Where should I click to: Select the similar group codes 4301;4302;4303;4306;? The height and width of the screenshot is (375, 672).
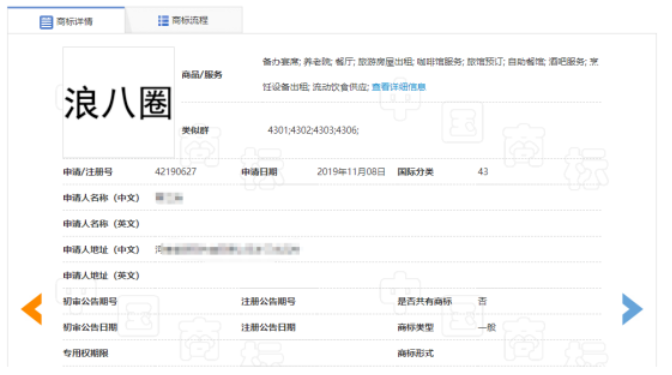tap(313, 130)
